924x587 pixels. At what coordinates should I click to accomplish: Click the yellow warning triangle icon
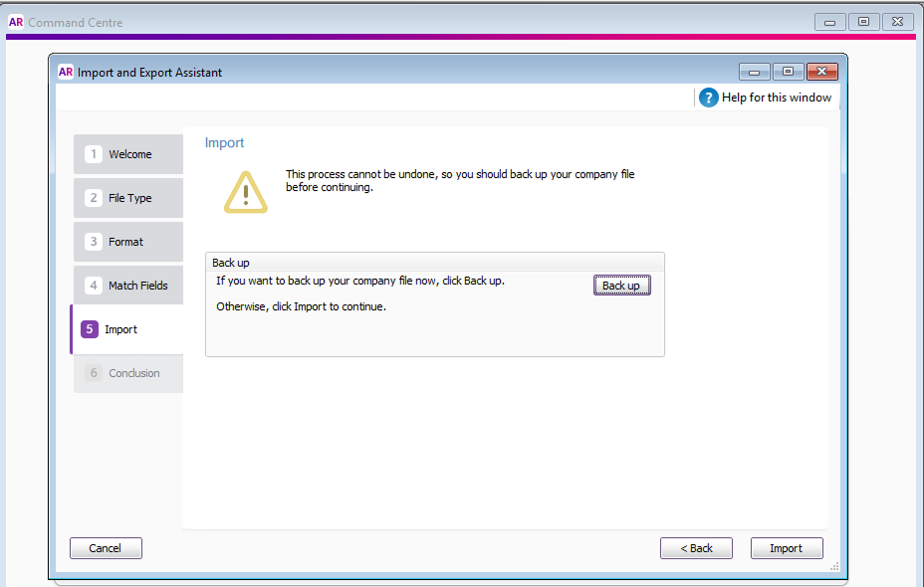(x=245, y=192)
